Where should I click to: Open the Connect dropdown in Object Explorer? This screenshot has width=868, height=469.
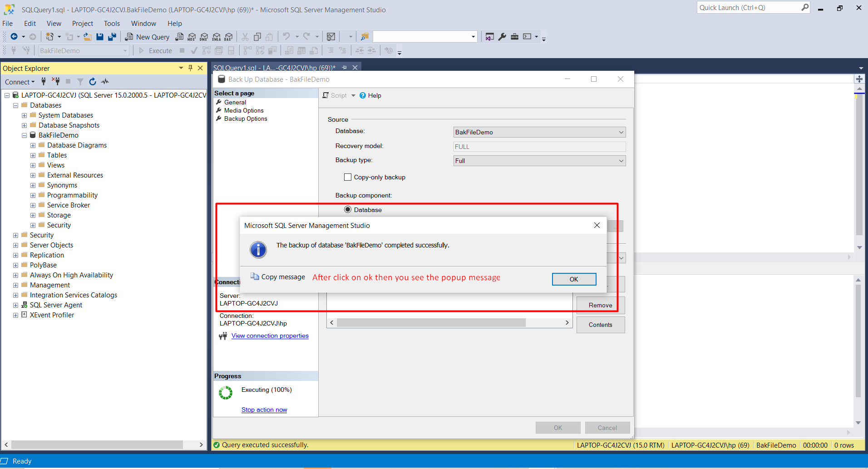pyautogui.click(x=20, y=82)
